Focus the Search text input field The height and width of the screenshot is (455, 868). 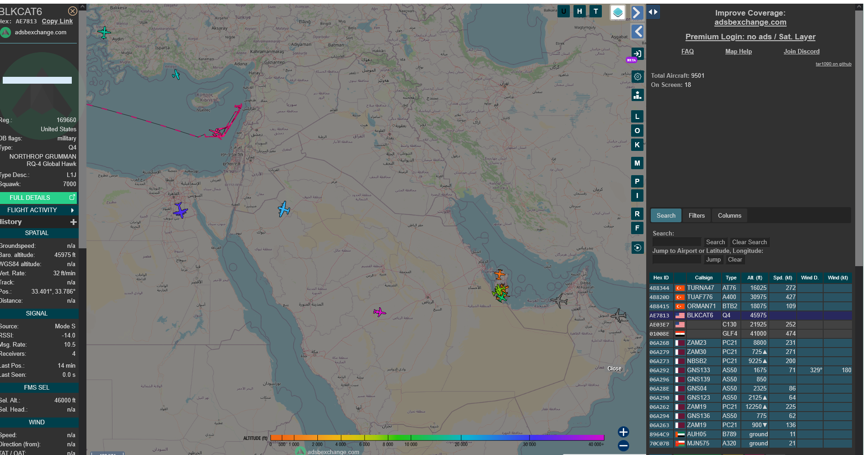(676, 242)
